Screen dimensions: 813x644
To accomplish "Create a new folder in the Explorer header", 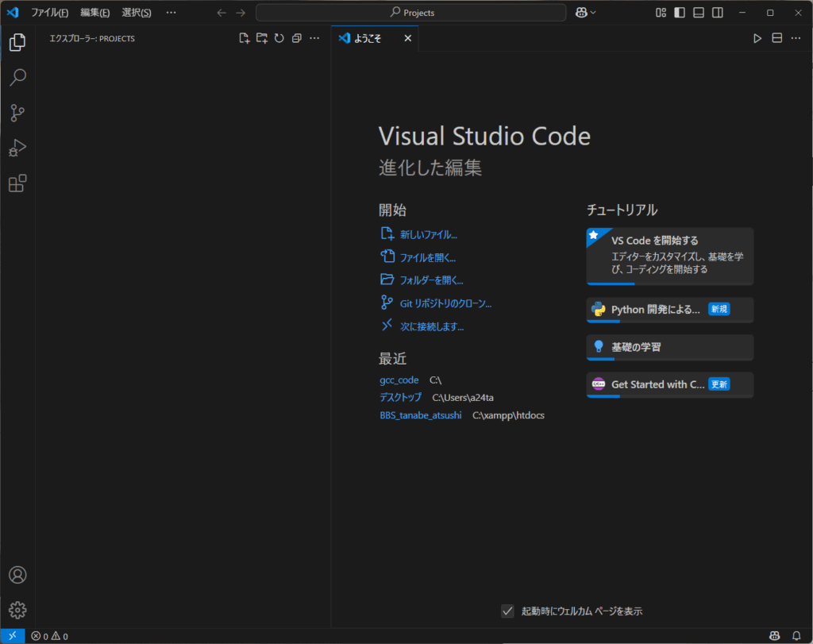I will tap(262, 38).
